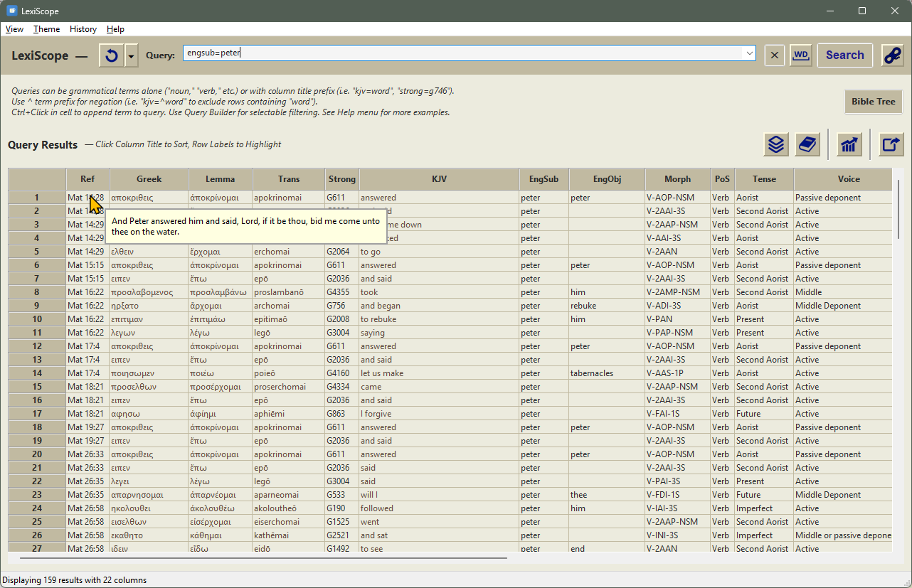The height and width of the screenshot is (588, 912).
Task: Open the Theme menu
Action: point(46,29)
